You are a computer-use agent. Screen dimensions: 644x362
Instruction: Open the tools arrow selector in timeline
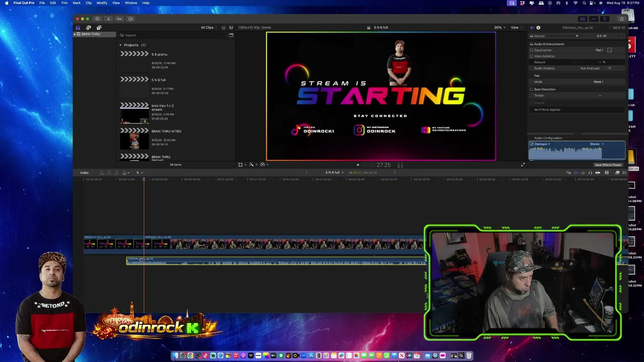click(x=138, y=173)
